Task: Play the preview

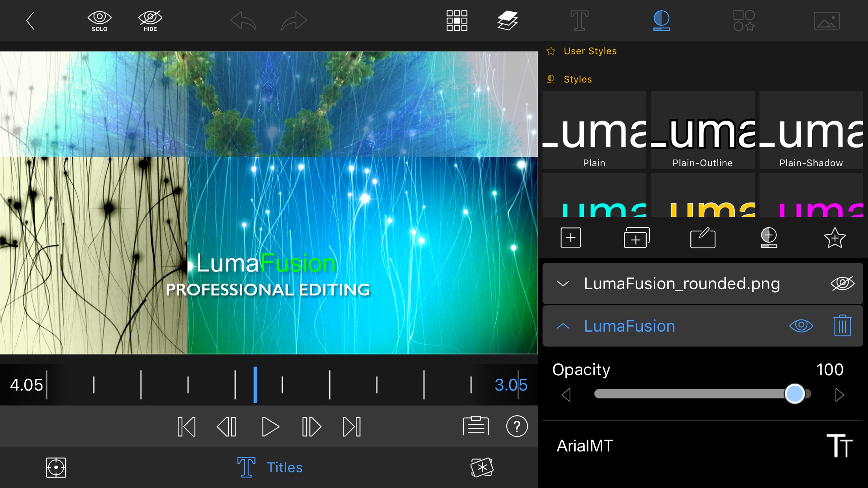Action: pyautogui.click(x=270, y=427)
